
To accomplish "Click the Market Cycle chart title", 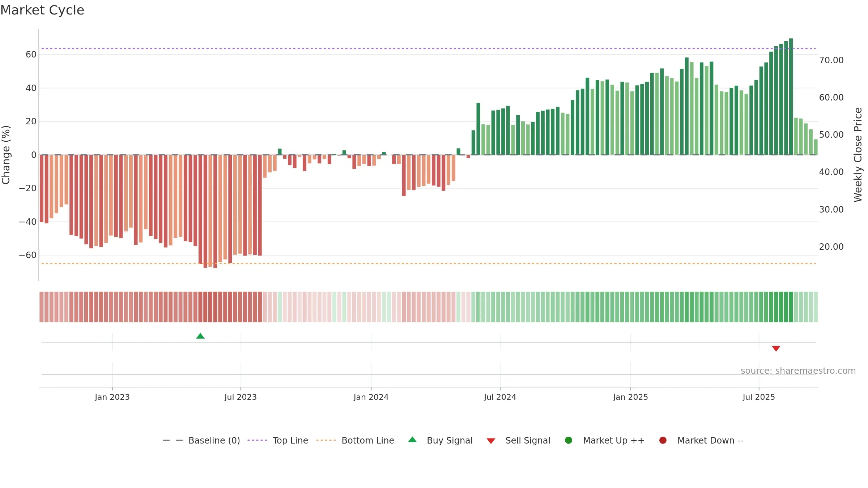I will [x=42, y=10].
